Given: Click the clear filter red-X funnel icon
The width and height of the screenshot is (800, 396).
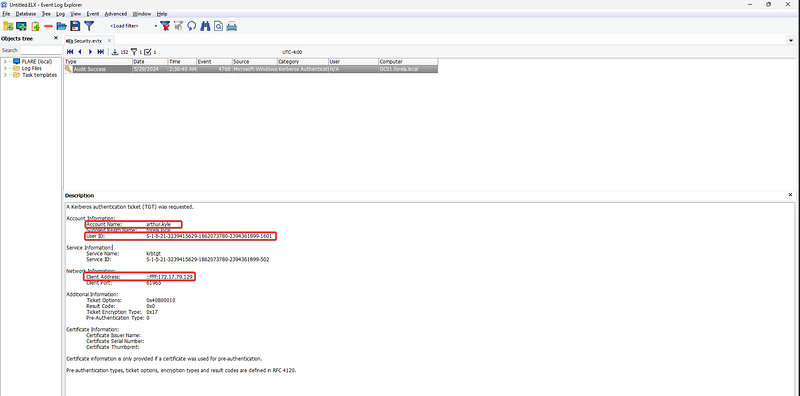Looking at the screenshot, I should 165,26.
